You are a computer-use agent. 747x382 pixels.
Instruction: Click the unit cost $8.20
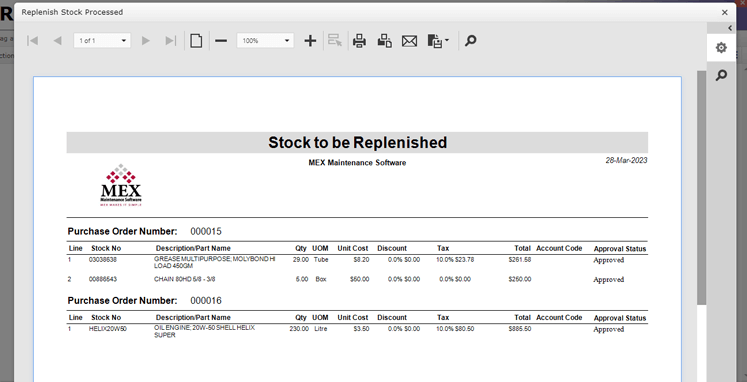pyautogui.click(x=361, y=260)
